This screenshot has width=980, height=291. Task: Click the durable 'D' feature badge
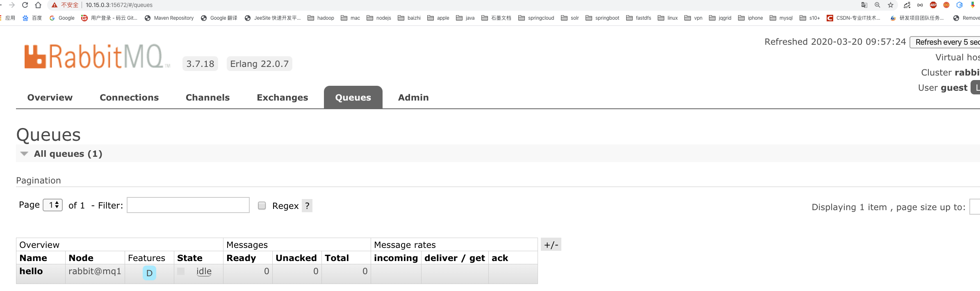[x=149, y=273]
